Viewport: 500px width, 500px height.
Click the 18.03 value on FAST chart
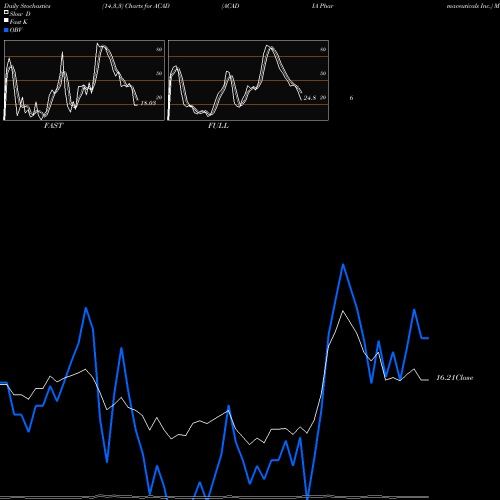pos(148,103)
